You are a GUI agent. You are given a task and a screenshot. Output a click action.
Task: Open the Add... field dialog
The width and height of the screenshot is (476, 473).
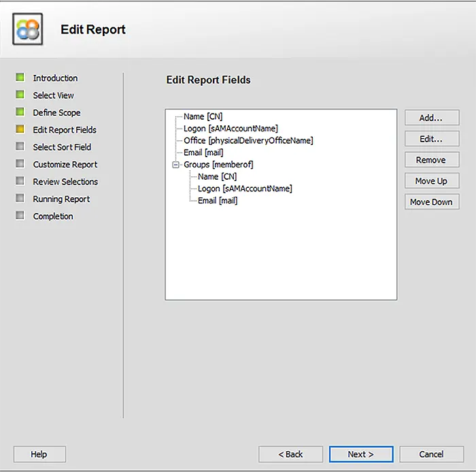432,118
